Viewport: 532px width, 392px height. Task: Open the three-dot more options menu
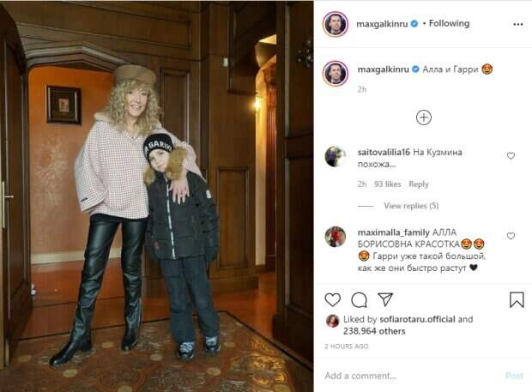click(517, 24)
